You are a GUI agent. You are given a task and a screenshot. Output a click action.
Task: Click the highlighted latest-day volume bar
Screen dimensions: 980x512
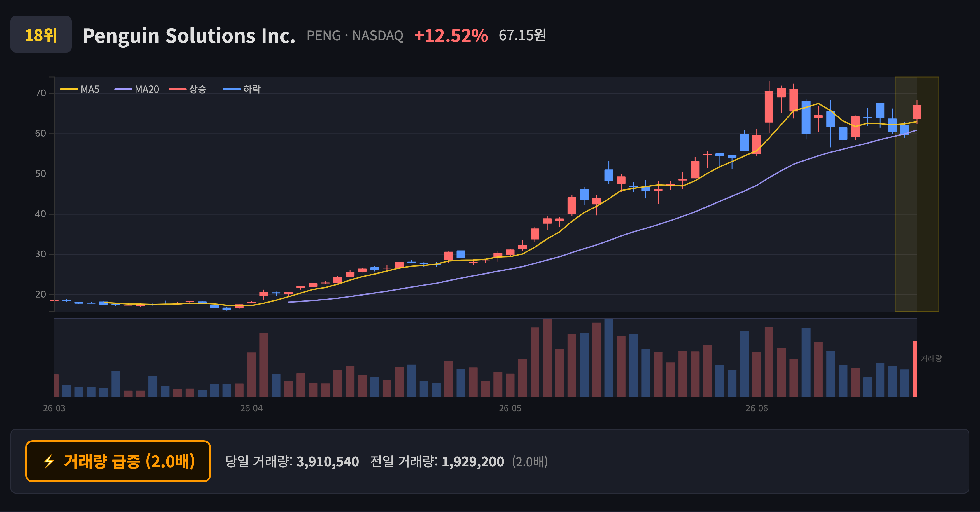(915, 369)
